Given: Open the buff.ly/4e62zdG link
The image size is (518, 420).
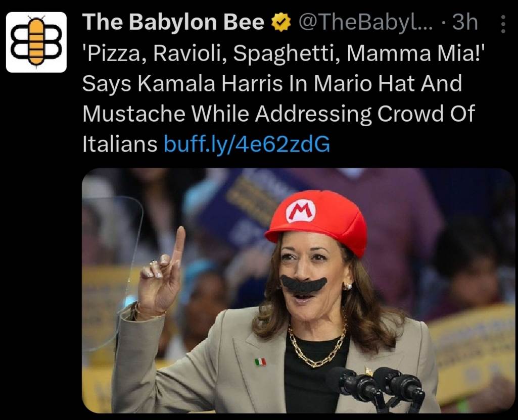Looking at the screenshot, I should point(247,145).
